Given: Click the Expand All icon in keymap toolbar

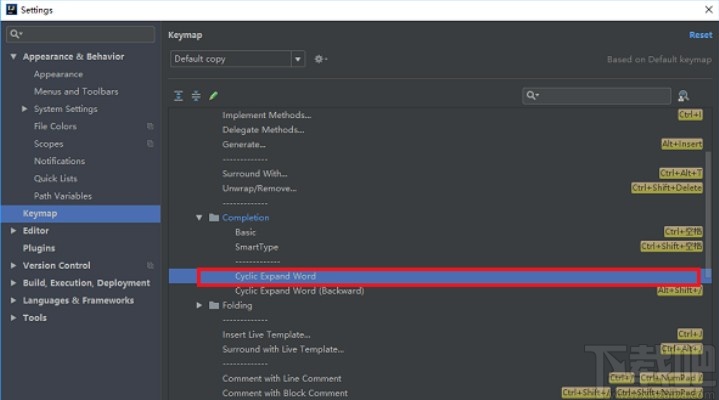Looking at the screenshot, I should (179, 96).
